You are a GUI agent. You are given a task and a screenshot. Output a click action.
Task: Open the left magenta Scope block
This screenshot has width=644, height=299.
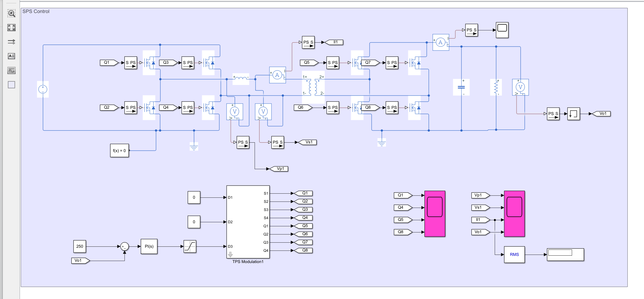tap(435, 214)
